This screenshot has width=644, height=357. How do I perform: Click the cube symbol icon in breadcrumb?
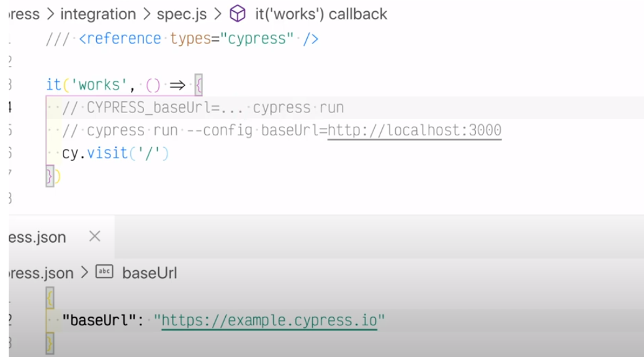pyautogui.click(x=238, y=14)
